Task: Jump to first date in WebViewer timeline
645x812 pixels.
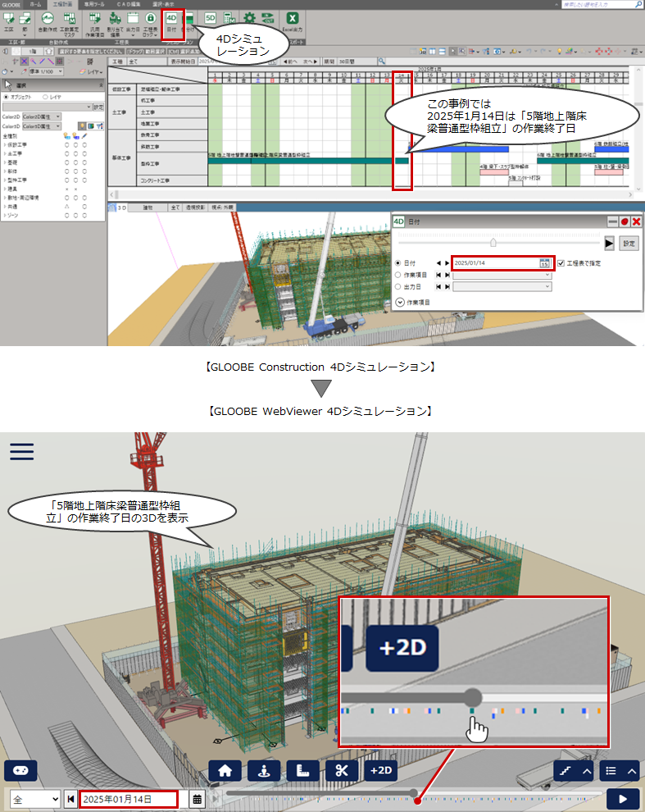Action: coord(71,799)
